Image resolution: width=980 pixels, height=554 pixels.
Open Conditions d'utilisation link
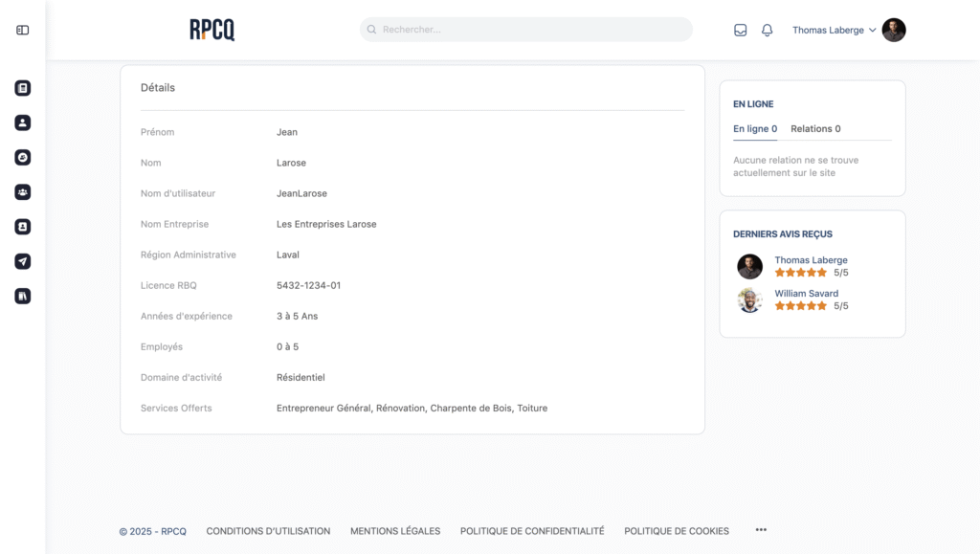click(x=268, y=530)
